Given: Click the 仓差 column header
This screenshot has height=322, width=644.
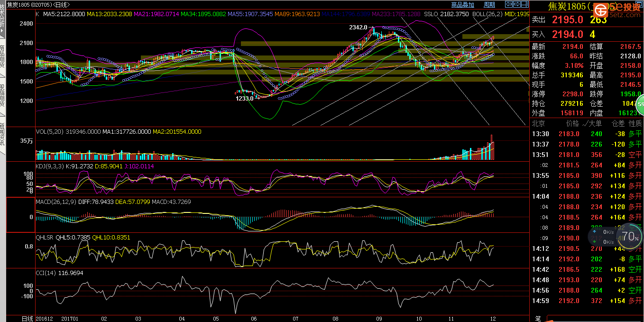Looking at the screenshot, I should pos(618,123).
